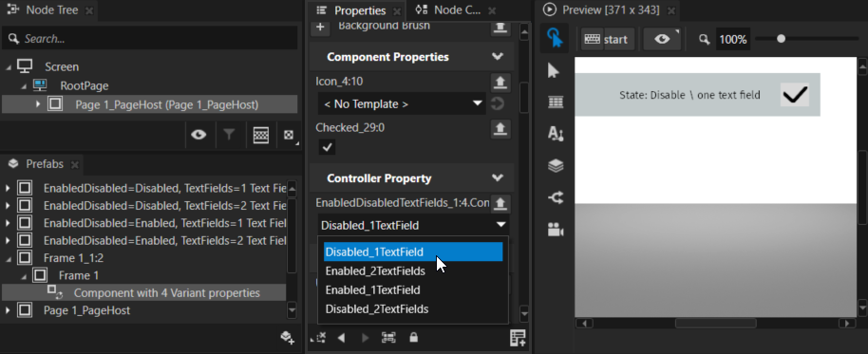Image resolution: width=868 pixels, height=354 pixels.
Task: Collapse the Controller Property section
Action: click(497, 178)
